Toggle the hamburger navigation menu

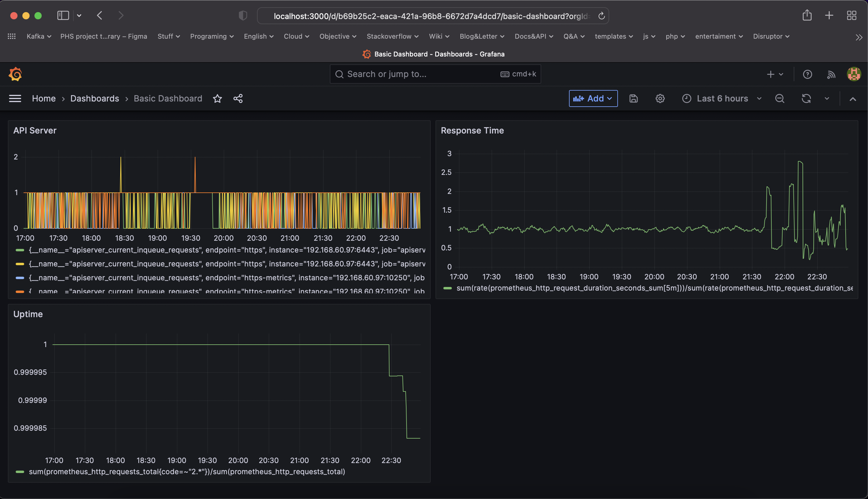coord(15,99)
